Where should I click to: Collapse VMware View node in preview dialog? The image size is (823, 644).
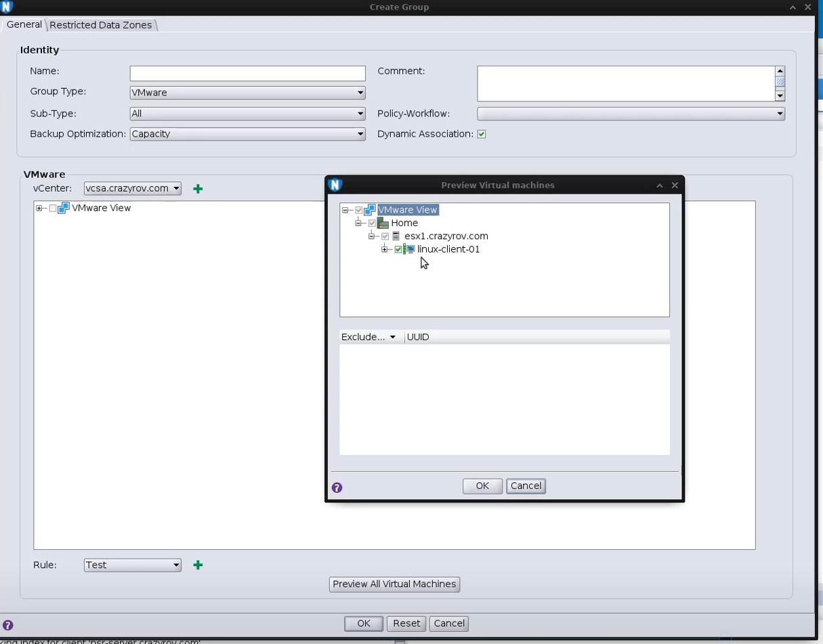(x=345, y=210)
